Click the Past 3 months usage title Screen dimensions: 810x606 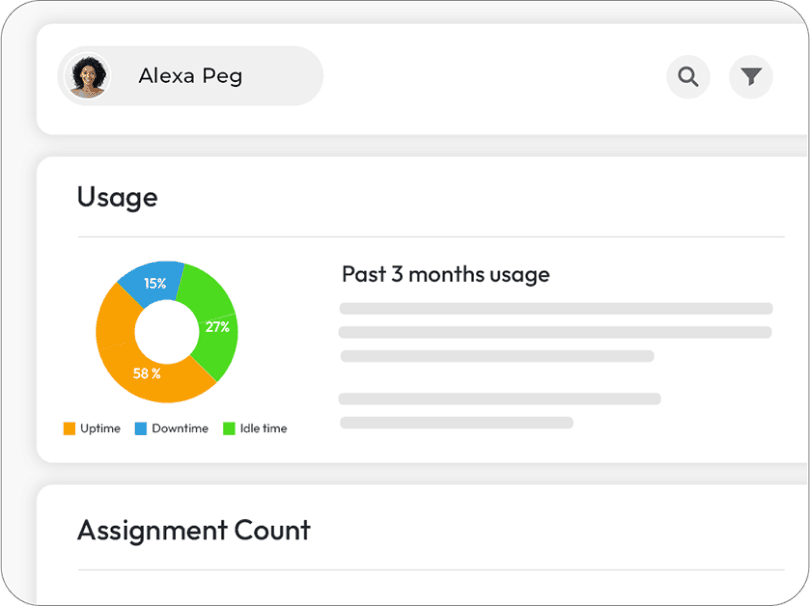[x=445, y=274]
